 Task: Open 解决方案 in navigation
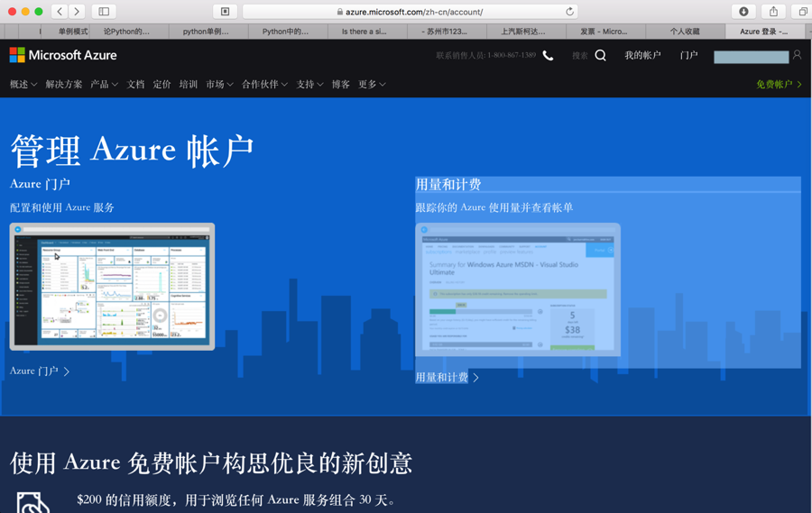[x=64, y=85]
